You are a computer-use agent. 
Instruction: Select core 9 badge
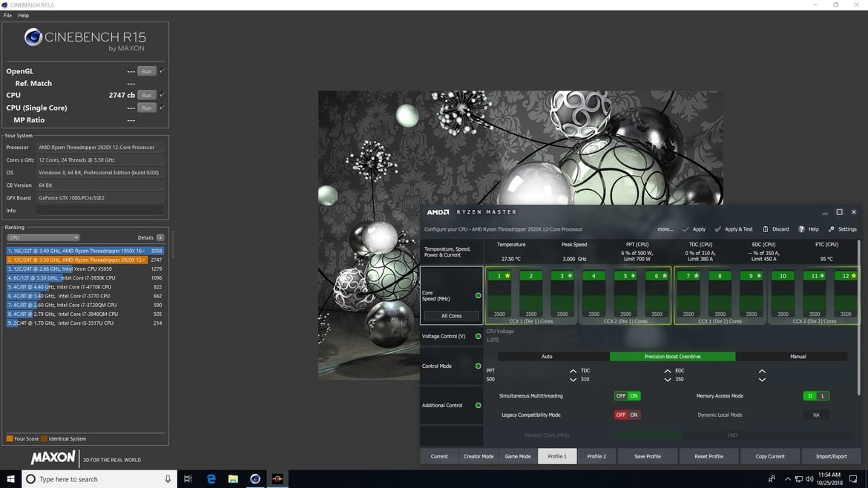[x=752, y=276]
